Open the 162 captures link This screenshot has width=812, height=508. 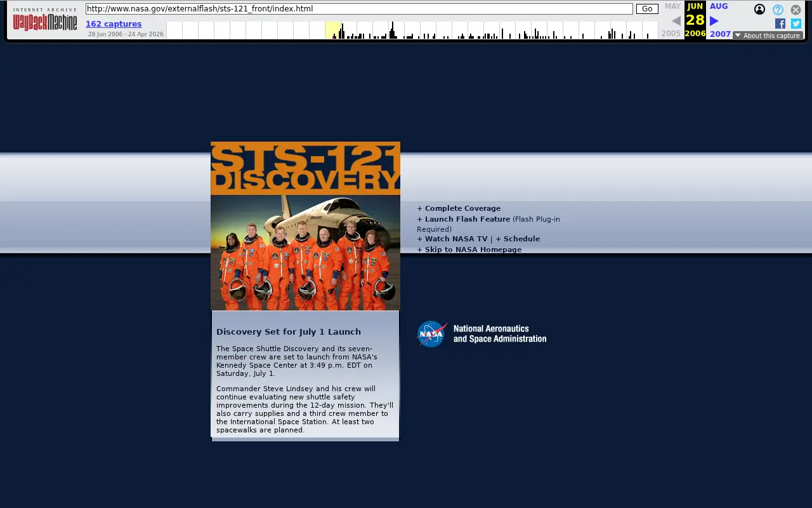114,24
